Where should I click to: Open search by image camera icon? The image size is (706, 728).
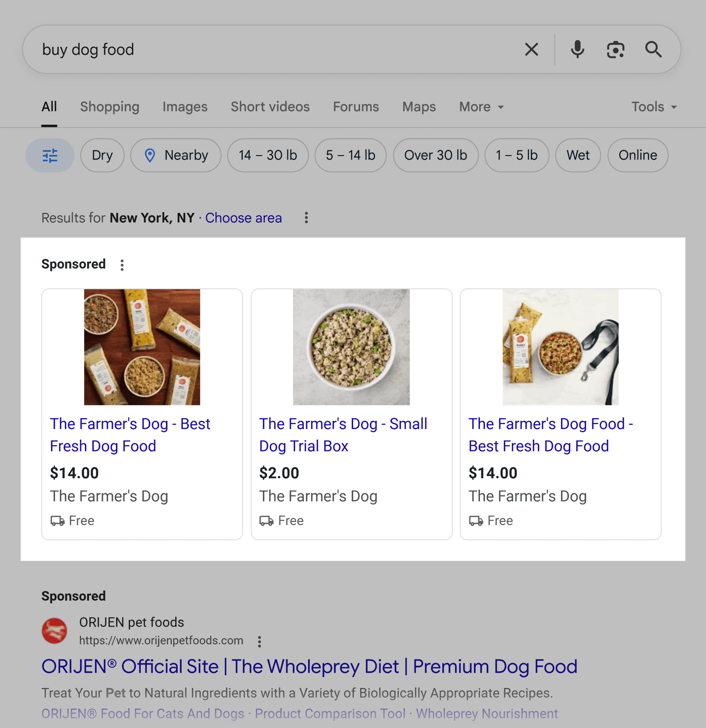[615, 49]
